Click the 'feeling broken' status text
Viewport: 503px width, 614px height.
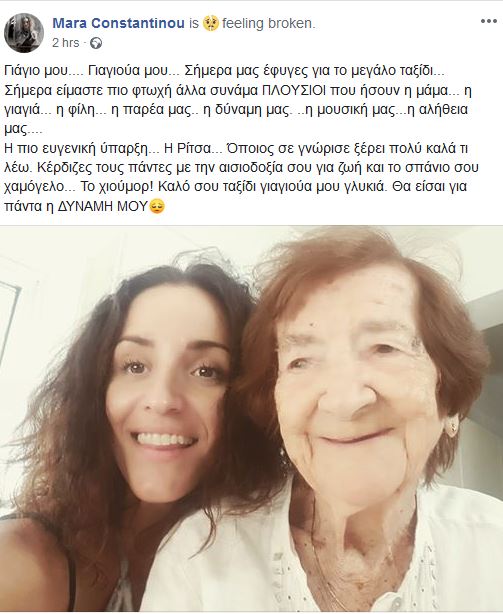(269, 23)
